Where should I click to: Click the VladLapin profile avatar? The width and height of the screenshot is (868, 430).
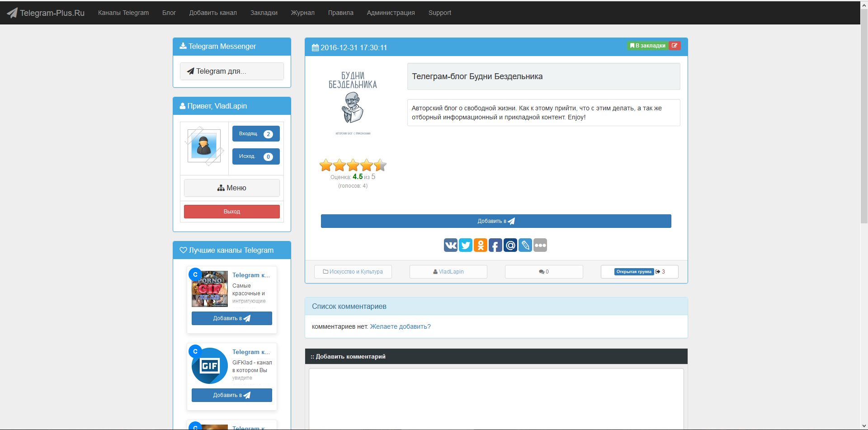pyautogui.click(x=204, y=146)
